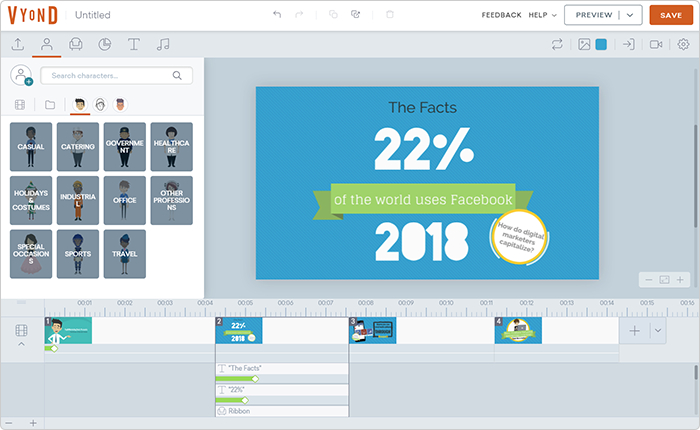Open the Help dropdown menu

click(542, 15)
